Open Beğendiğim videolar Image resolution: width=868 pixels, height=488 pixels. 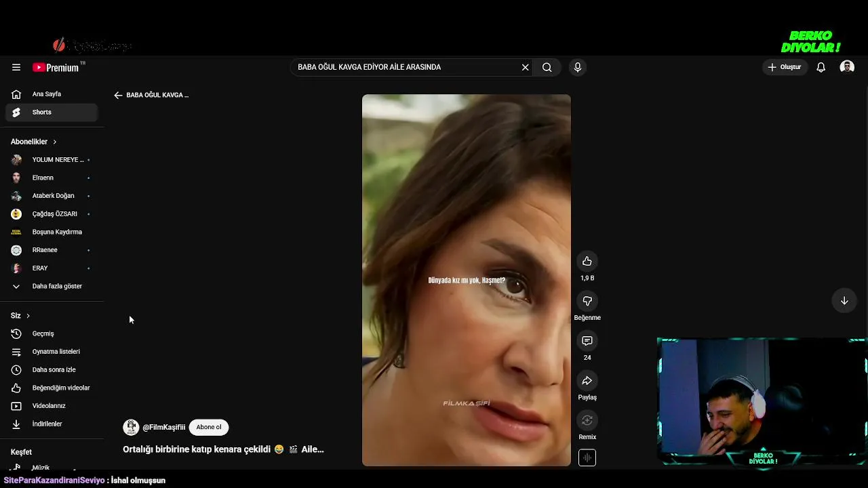pyautogui.click(x=52, y=388)
